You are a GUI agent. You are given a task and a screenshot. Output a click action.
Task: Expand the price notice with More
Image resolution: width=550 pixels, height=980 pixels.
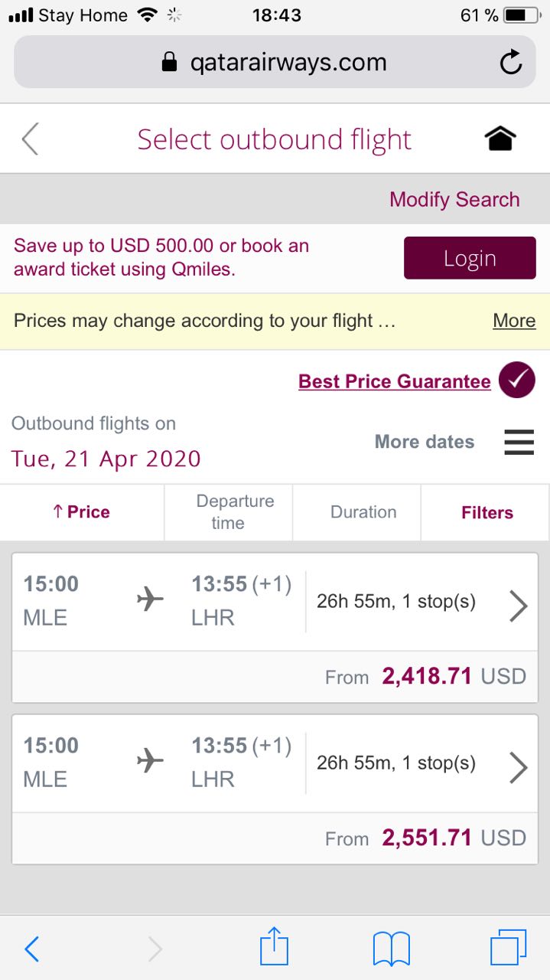pos(514,321)
